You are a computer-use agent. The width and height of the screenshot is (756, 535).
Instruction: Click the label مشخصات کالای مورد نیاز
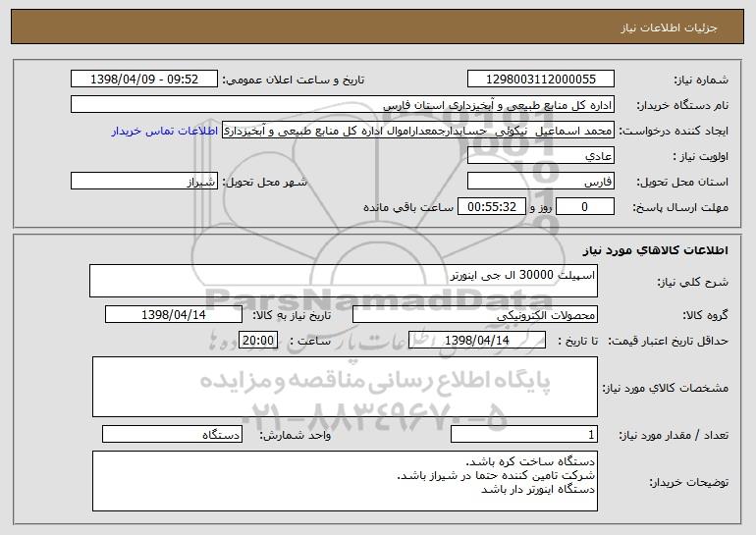coord(666,388)
